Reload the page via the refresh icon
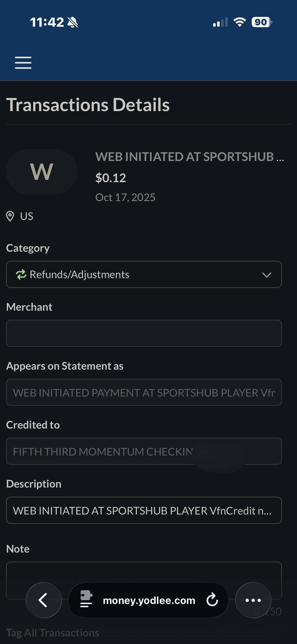This screenshot has height=644, width=297. [212, 600]
